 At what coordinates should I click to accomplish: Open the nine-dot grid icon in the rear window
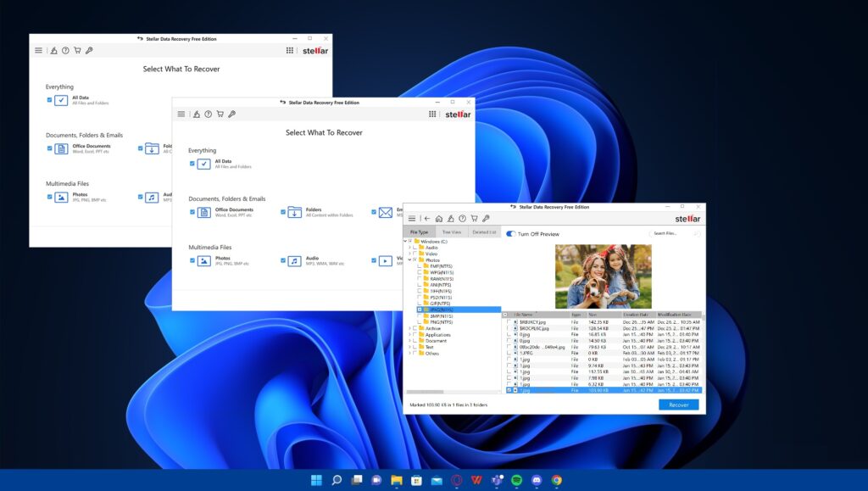tap(290, 50)
